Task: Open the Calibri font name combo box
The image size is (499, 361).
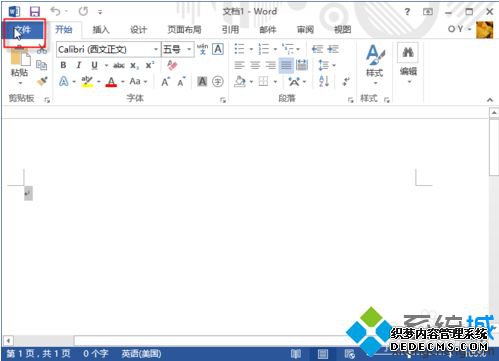Action: click(108, 50)
